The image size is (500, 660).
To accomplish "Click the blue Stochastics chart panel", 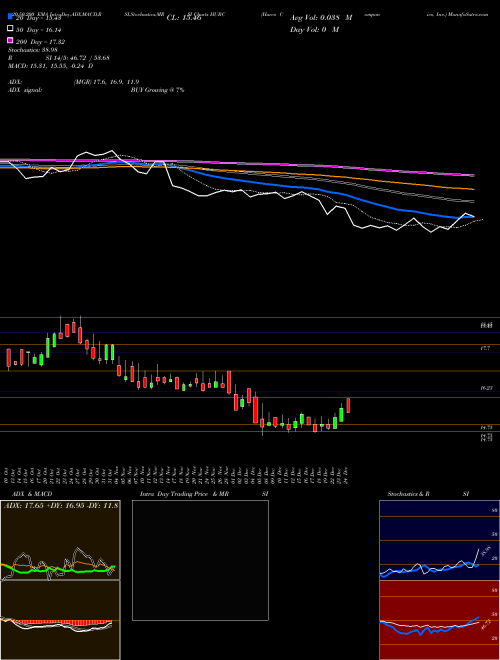I will pyautogui.click(x=439, y=540).
